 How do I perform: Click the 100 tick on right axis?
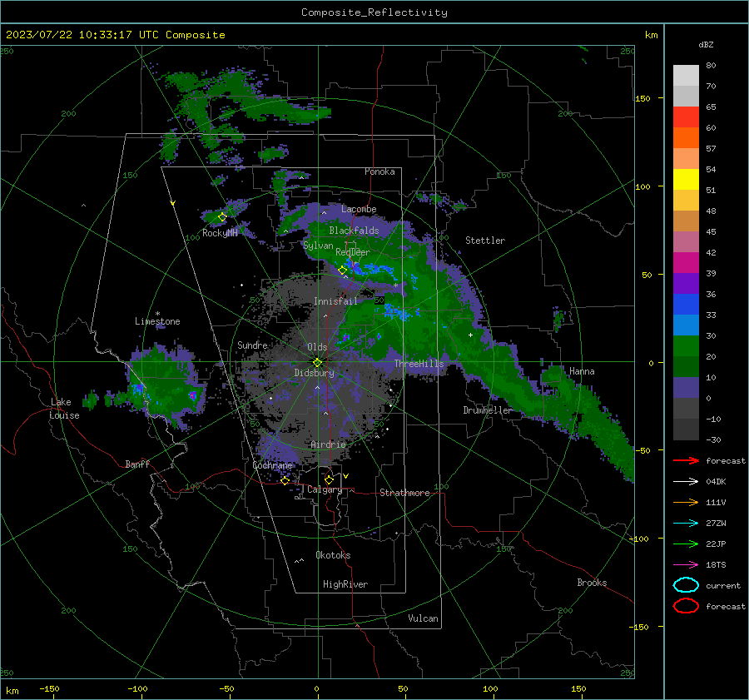(x=642, y=186)
